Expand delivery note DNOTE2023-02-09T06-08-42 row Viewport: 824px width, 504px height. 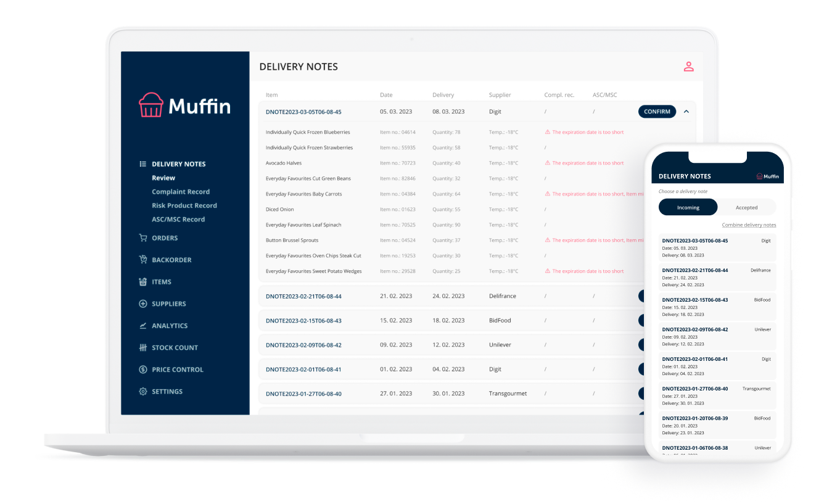(x=303, y=345)
